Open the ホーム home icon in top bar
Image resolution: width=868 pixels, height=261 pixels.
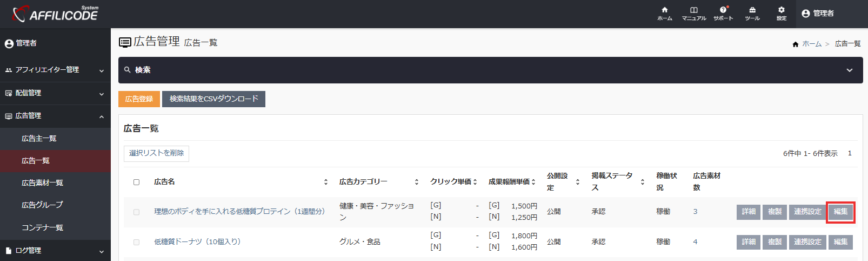pyautogui.click(x=665, y=14)
